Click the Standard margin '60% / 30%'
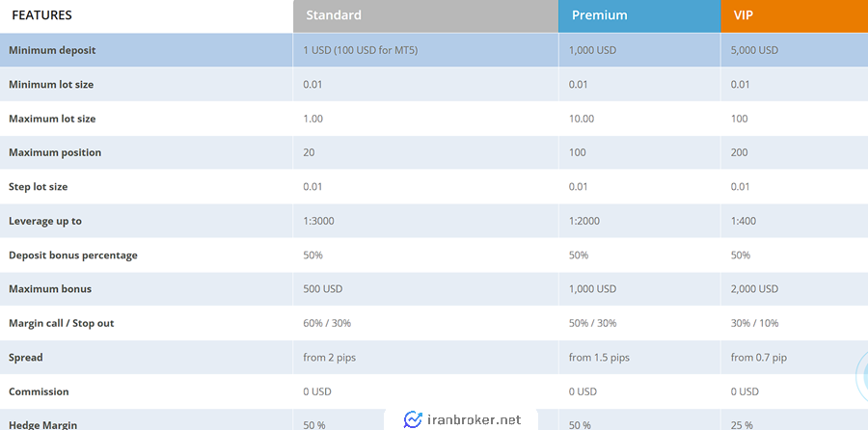868x430 pixels. click(x=327, y=323)
